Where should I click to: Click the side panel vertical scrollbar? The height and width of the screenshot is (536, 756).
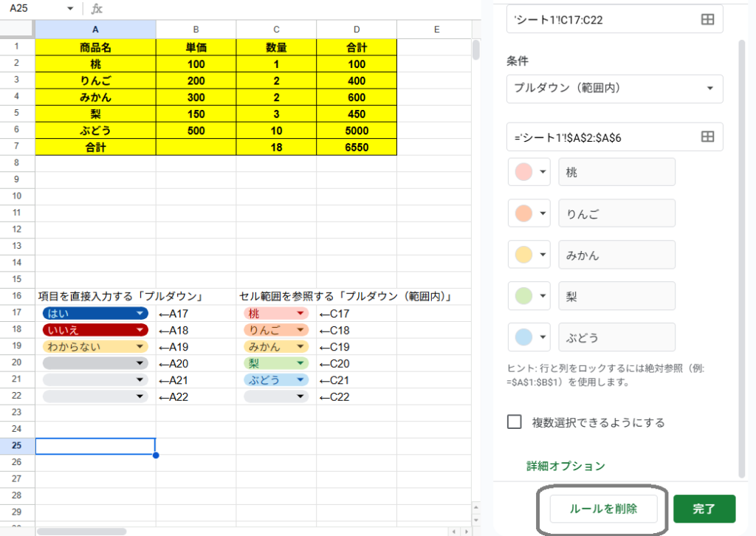pyautogui.click(x=742, y=259)
